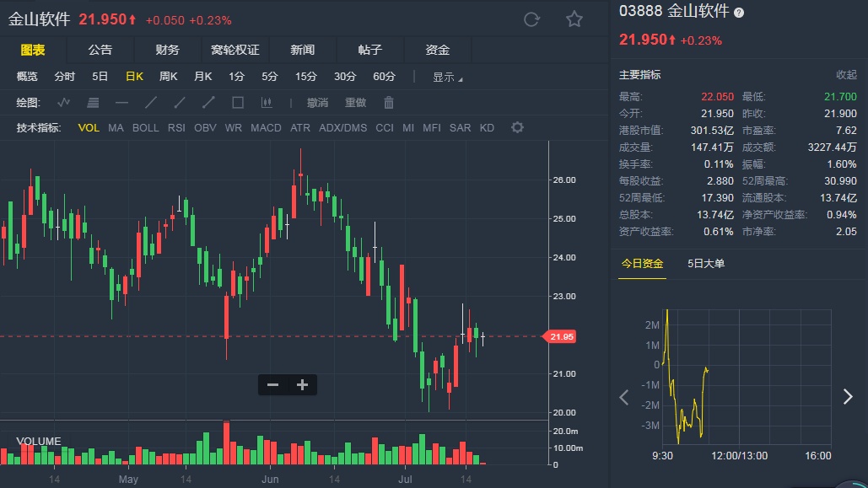Turn on the RSI indicator
This screenshot has height=488, width=868.
click(x=176, y=128)
